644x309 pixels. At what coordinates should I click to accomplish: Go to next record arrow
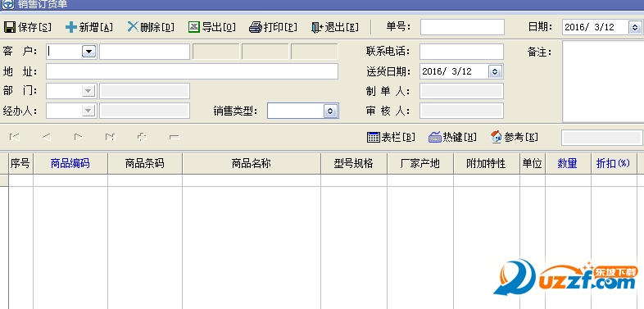tap(78, 137)
